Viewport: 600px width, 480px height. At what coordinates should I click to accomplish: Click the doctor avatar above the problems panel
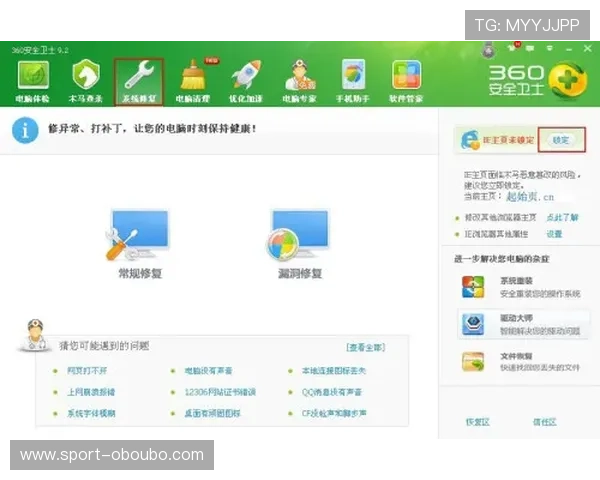coord(34,335)
